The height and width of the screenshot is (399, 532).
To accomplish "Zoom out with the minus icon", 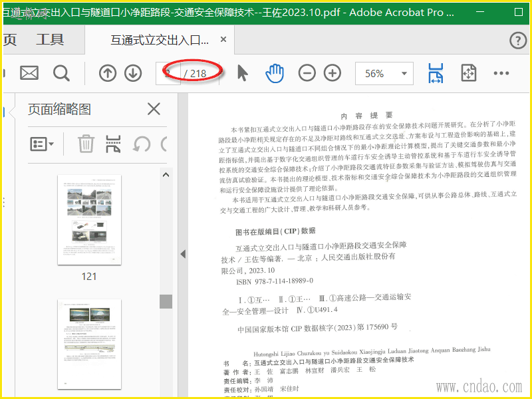I will click(307, 73).
